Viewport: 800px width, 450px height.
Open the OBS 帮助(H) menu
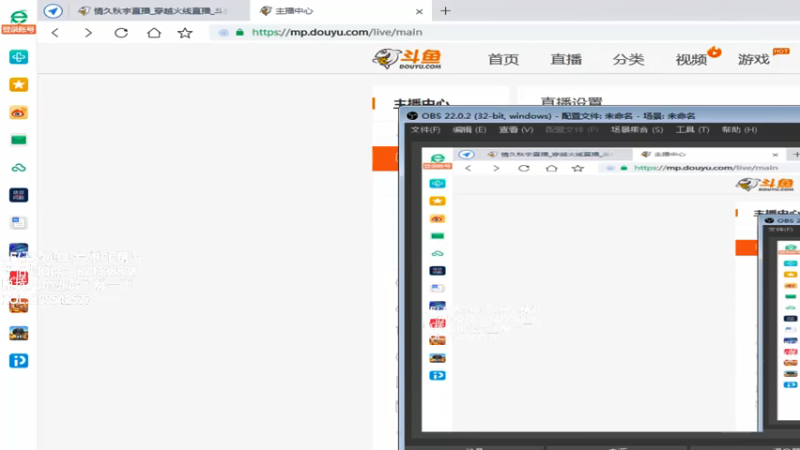pos(739,130)
